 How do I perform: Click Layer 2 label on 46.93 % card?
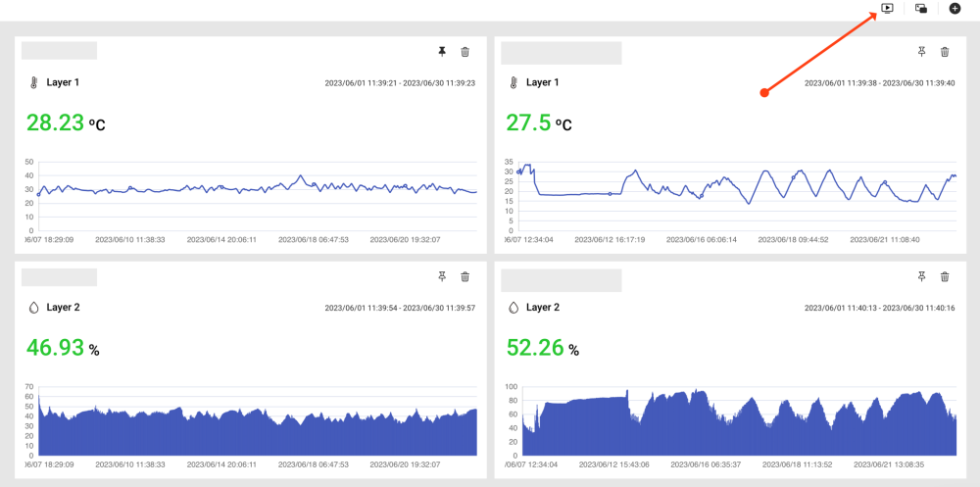coord(63,308)
